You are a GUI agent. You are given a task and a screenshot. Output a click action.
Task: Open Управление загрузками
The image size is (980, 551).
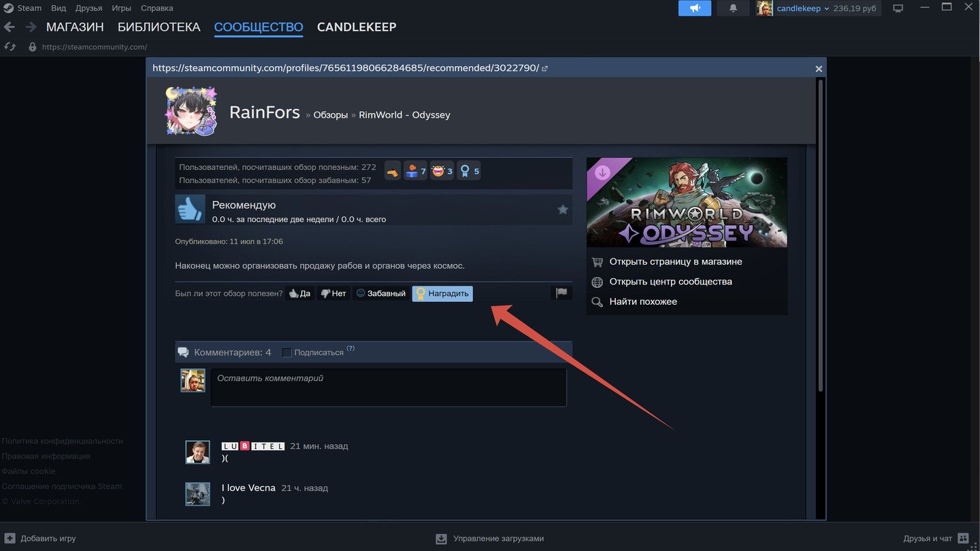490,538
